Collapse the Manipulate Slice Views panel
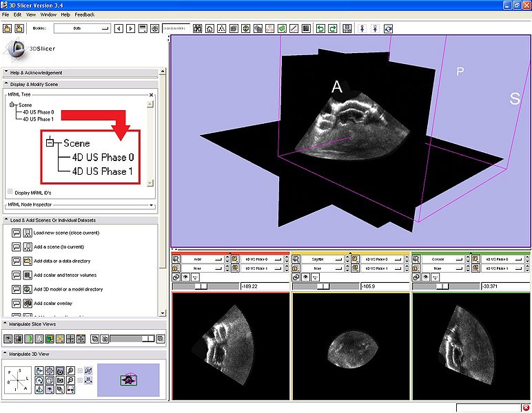This screenshot has width=532, height=413. [x=6, y=324]
